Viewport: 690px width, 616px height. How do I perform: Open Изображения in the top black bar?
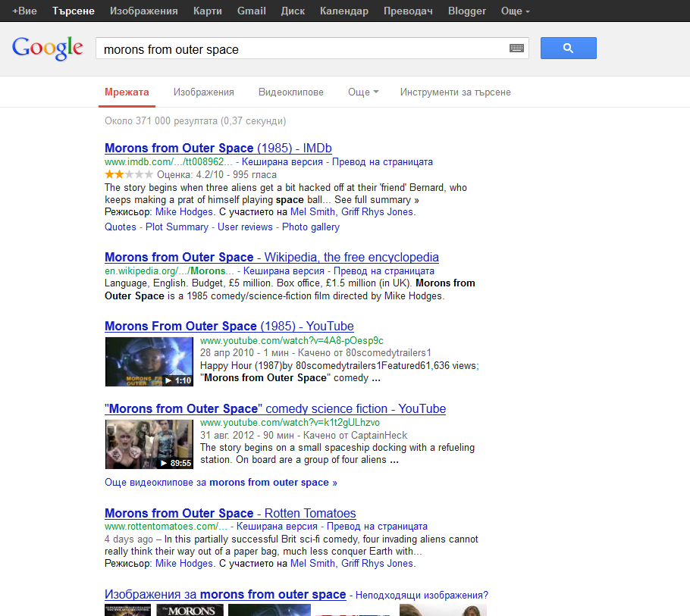(144, 11)
